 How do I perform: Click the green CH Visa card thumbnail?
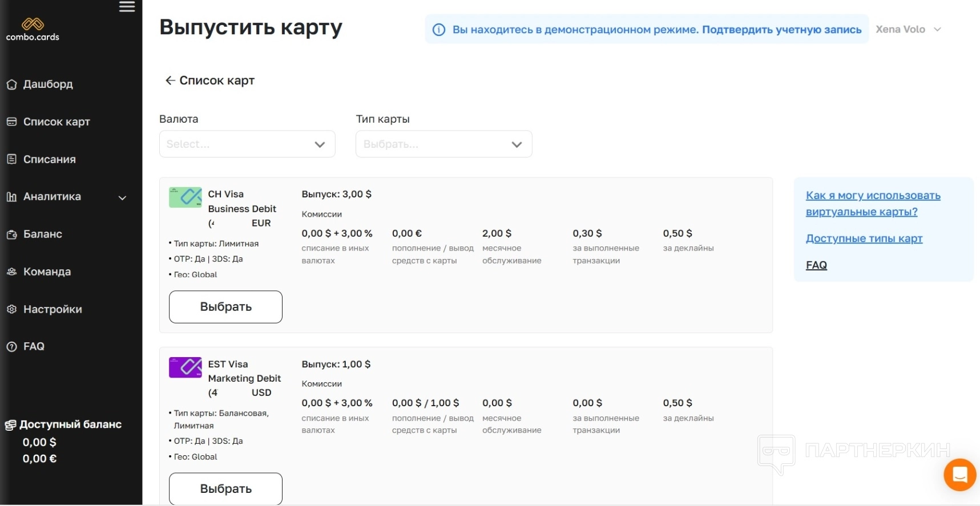[185, 197]
